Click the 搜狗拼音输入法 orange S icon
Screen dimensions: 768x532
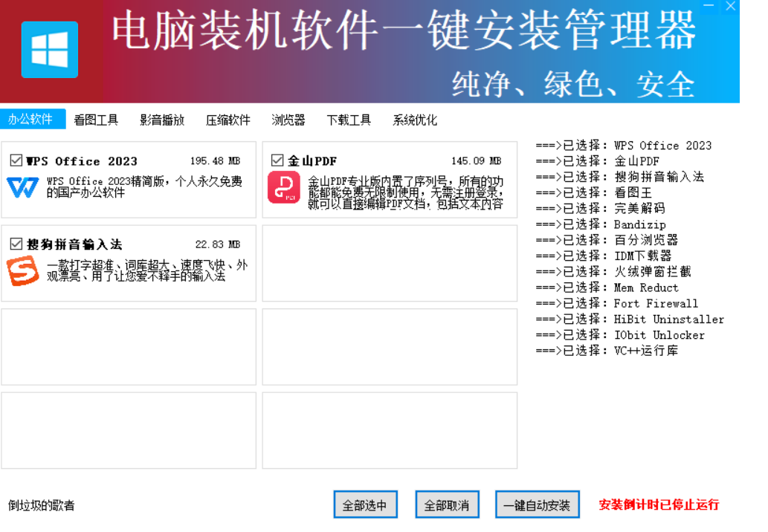pyautogui.click(x=22, y=271)
